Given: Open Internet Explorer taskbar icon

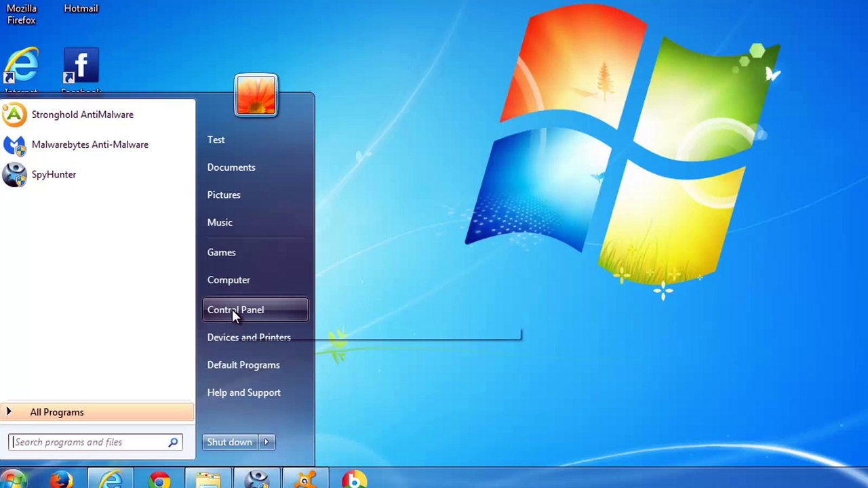Looking at the screenshot, I should click(111, 480).
